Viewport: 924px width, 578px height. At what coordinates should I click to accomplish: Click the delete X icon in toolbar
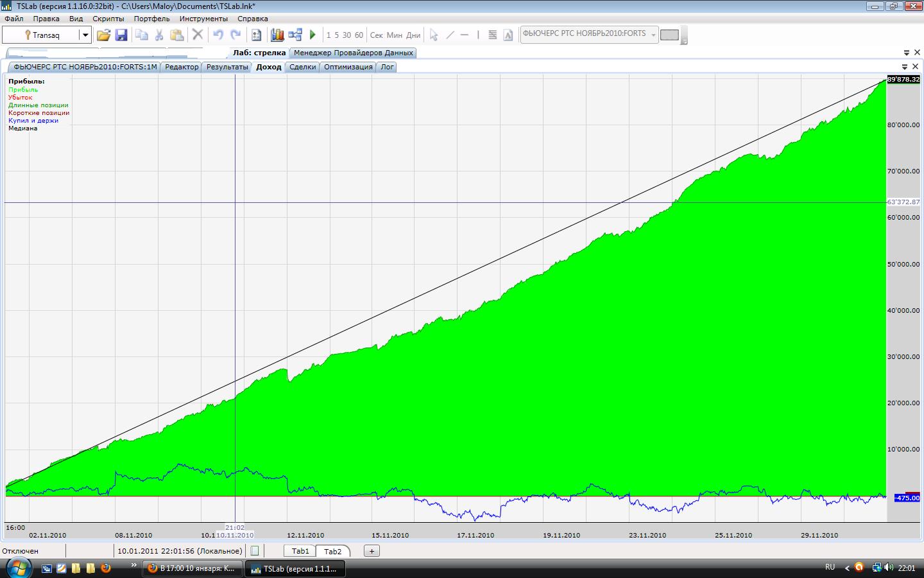pos(198,35)
